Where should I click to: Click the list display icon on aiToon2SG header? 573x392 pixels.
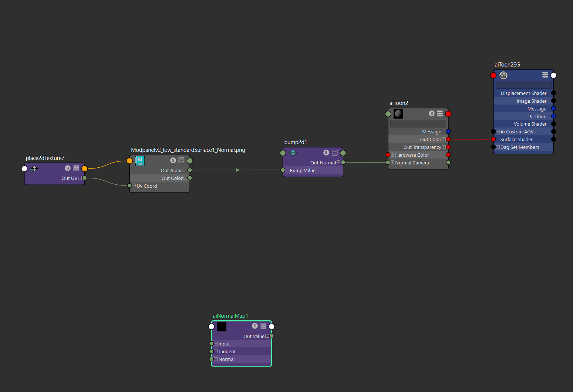pos(545,75)
